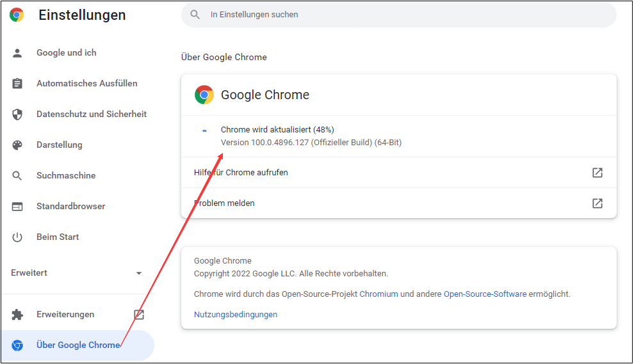
Task: Click the Erweitert label in the sidebar
Action: click(x=29, y=273)
